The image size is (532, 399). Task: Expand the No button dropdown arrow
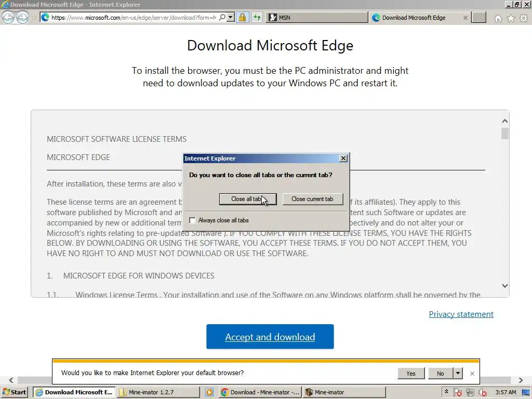pyautogui.click(x=458, y=374)
